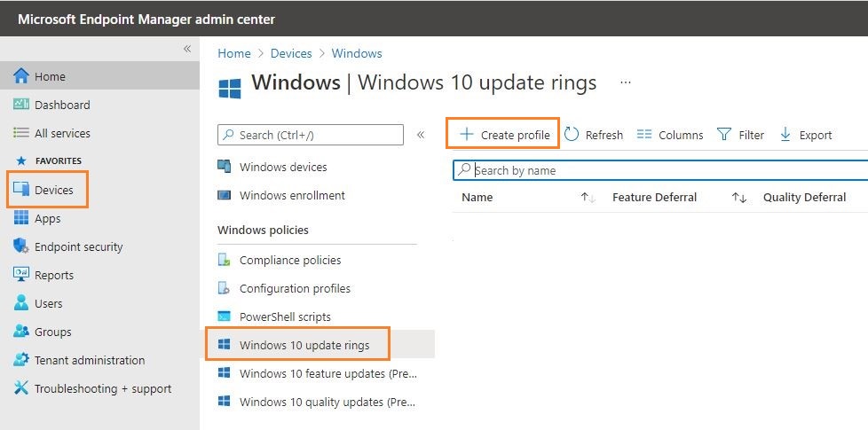Open the ellipsis more options menu
This screenshot has width=868, height=430.
point(626,82)
